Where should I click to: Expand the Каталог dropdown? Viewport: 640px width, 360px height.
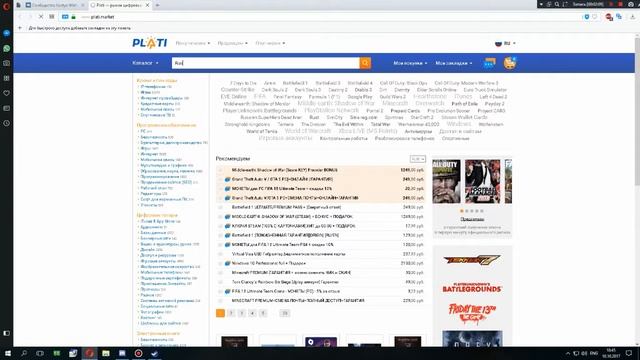(x=145, y=63)
